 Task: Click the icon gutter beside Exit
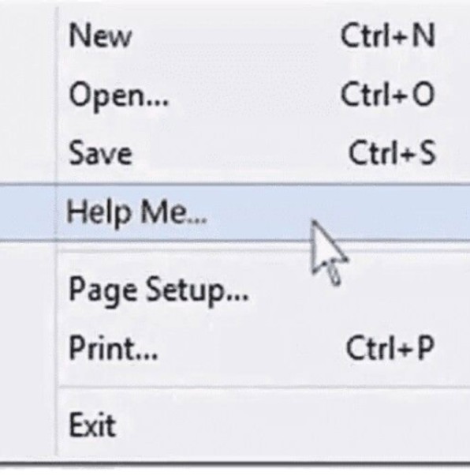coord(28,425)
